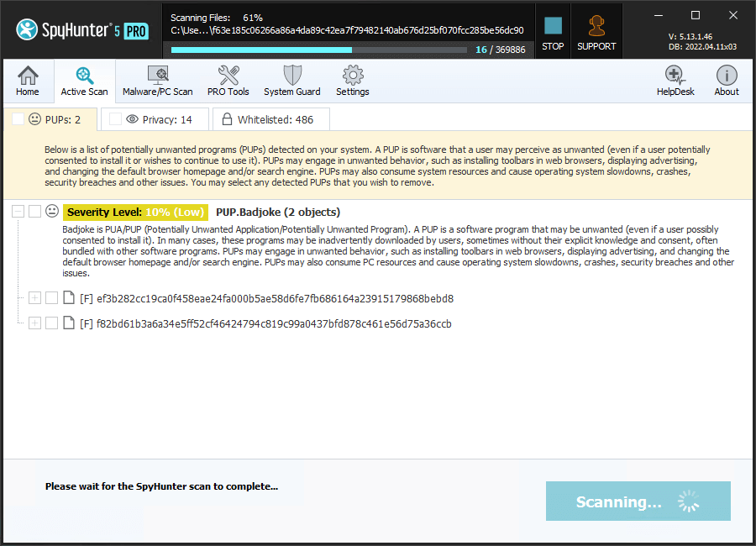
Task: Expand file entry ef3b282cc19c details
Action: [34, 298]
